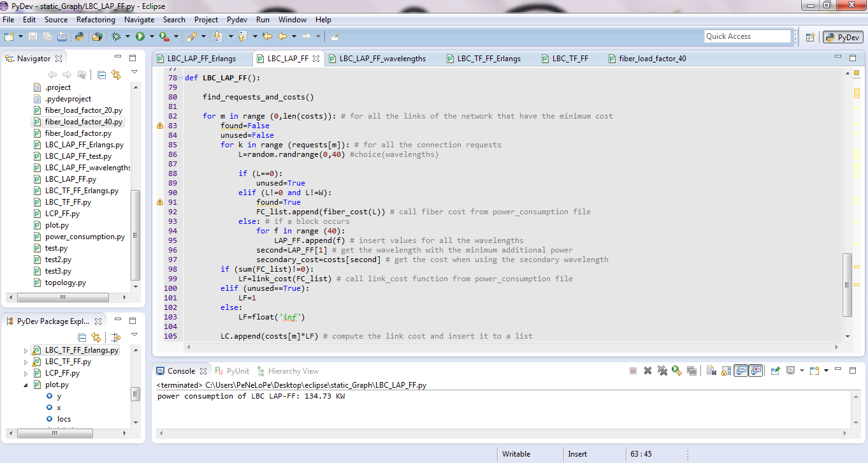868x463 pixels.
Task: Close the LBC_LAP_FF editor tab
Action: tap(316, 59)
